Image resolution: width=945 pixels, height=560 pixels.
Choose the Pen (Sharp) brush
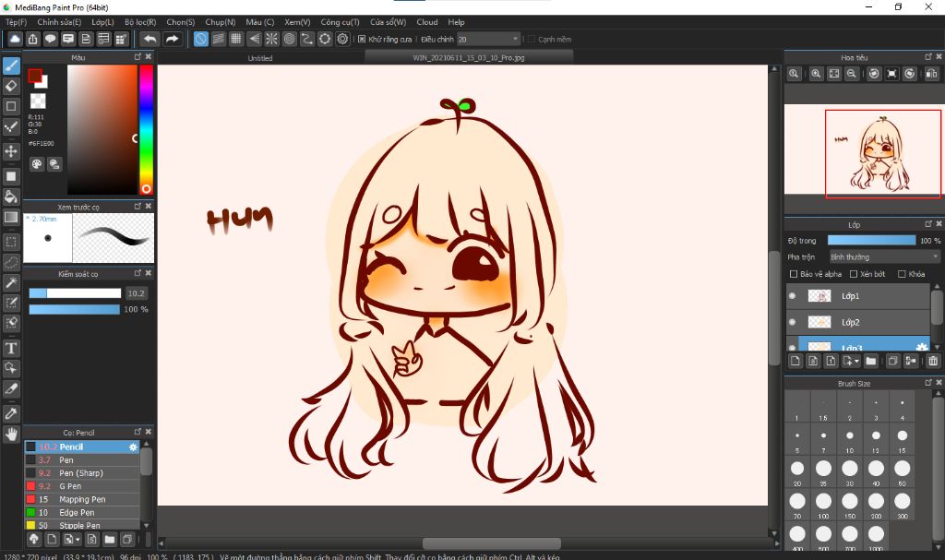click(82, 473)
